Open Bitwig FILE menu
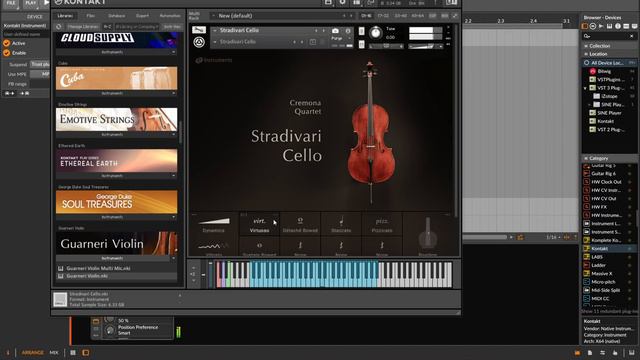 [10, 3]
